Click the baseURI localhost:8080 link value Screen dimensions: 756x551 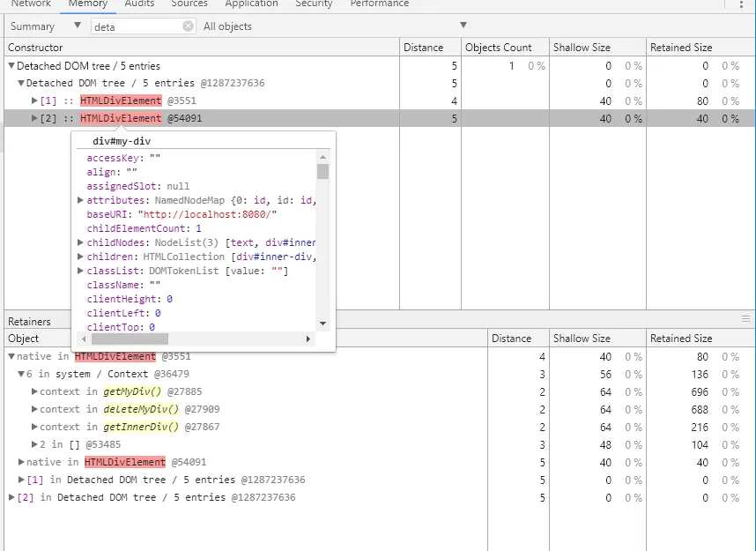207,214
